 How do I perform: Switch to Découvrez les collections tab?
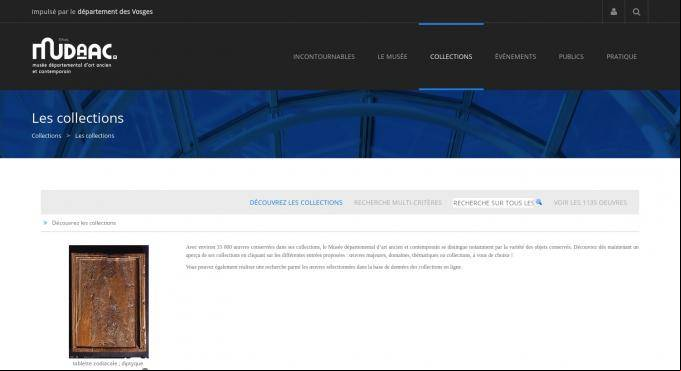pos(296,202)
